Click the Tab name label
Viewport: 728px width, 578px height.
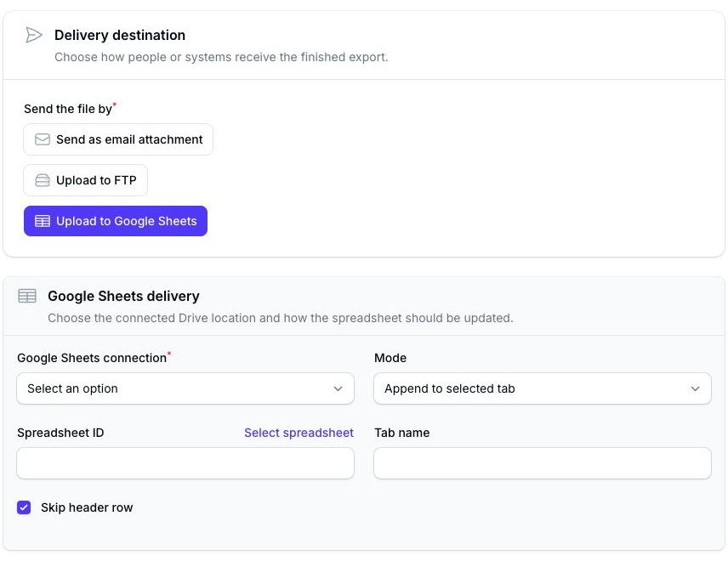401,433
